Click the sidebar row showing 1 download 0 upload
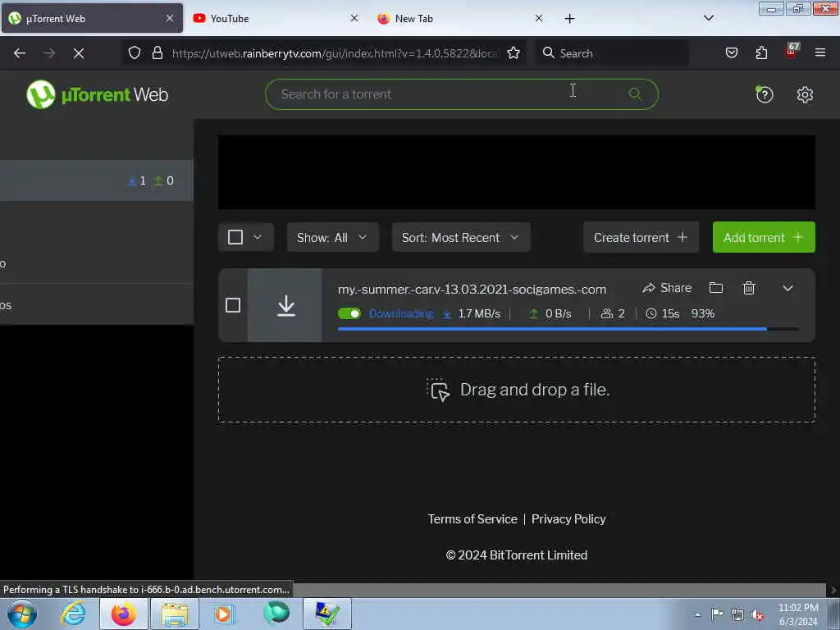The width and height of the screenshot is (840, 630). tap(97, 180)
